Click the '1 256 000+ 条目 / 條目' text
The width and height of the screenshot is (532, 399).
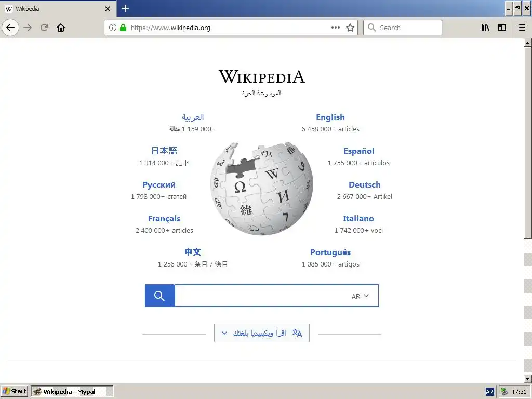pos(193,264)
